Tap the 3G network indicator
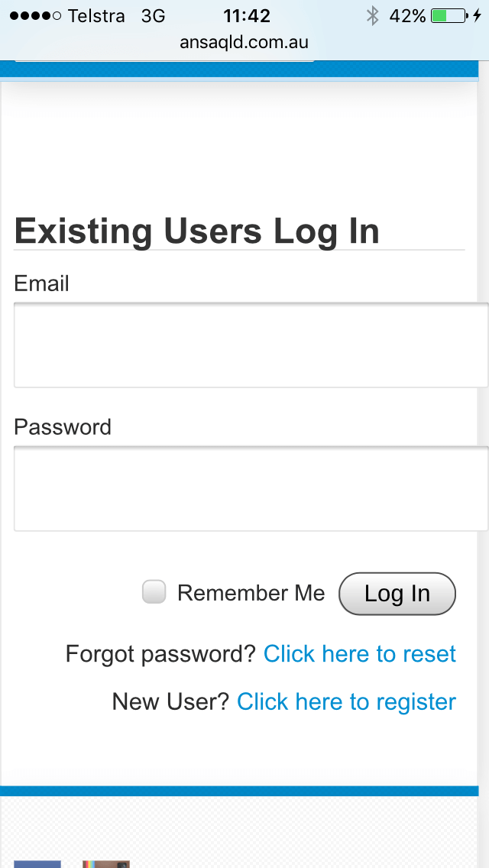489x868 pixels. pos(153,16)
